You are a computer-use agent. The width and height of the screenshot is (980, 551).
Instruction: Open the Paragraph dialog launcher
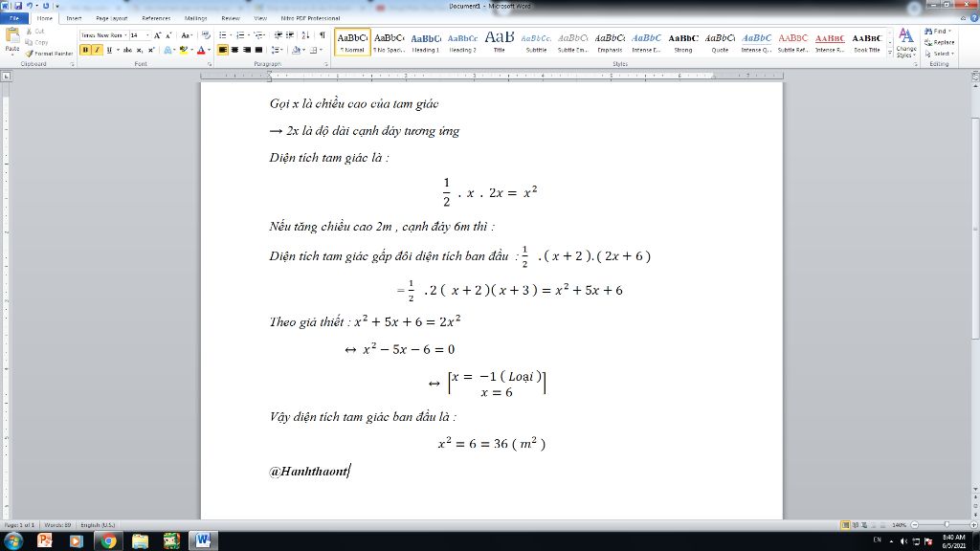[326, 64]
